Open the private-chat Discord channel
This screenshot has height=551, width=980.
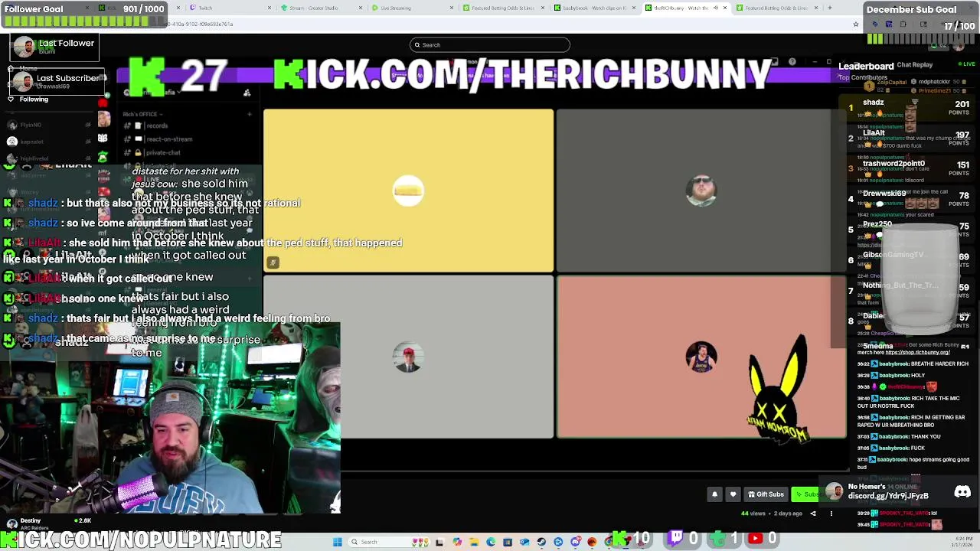[x=162, y=153]
